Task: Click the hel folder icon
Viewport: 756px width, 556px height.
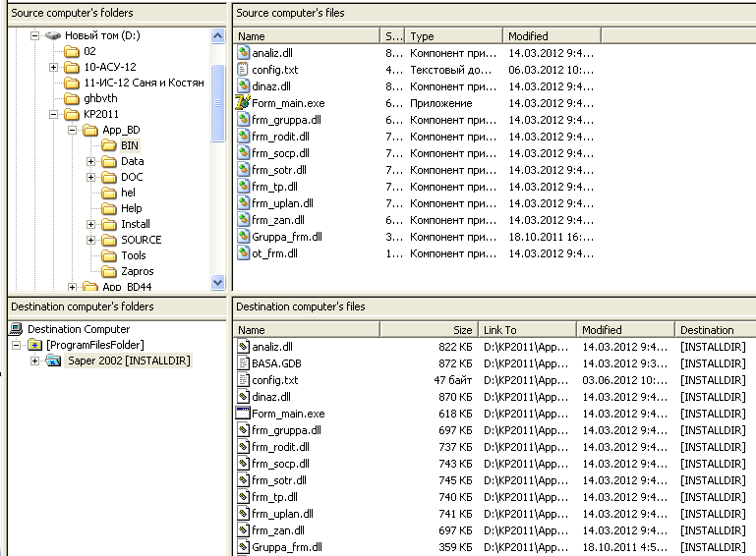Action: 109,193
